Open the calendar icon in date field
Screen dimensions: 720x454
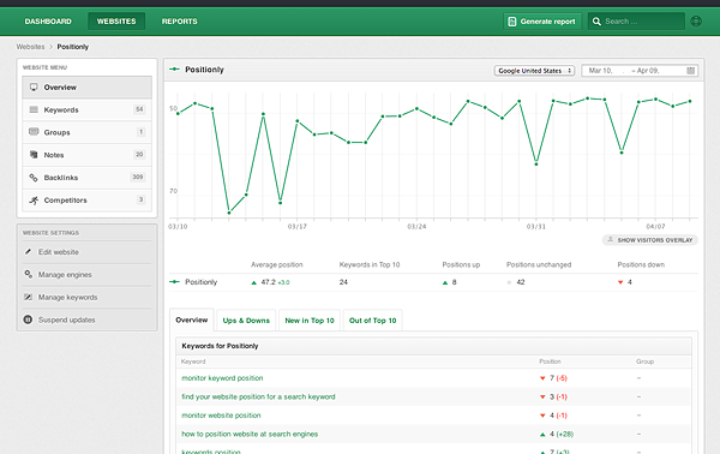pos(691,71)
